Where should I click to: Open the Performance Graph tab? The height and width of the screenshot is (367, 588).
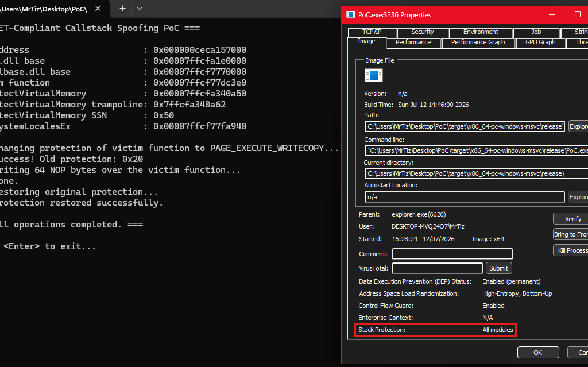[478, 43]
